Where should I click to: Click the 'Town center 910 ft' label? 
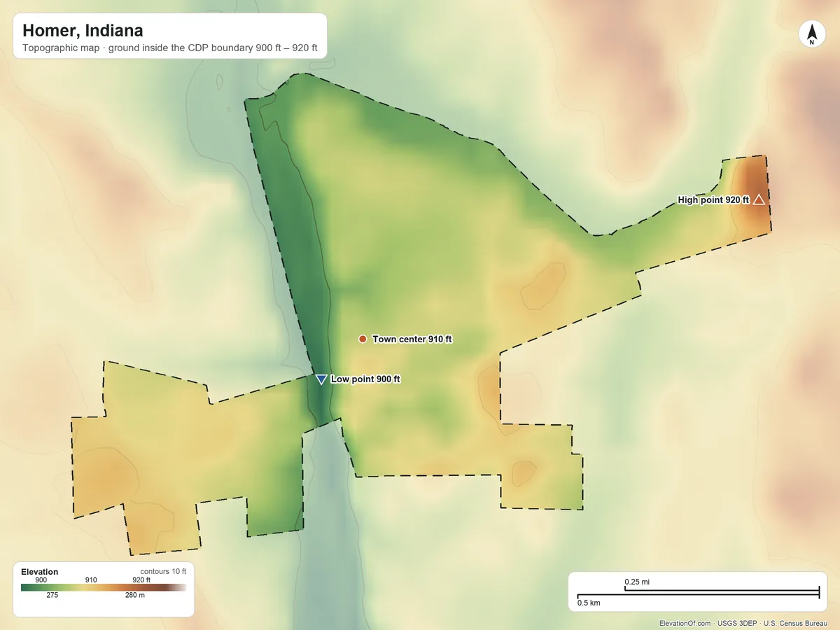pos(412,339)
